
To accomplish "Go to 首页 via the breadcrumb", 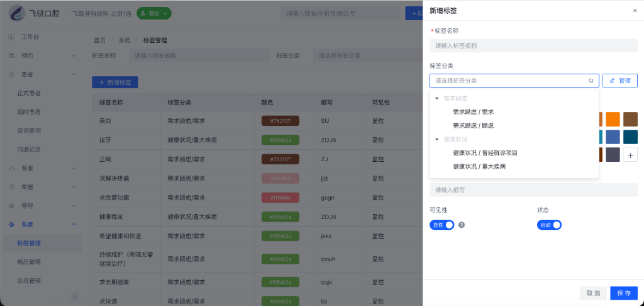I will 99,40.
